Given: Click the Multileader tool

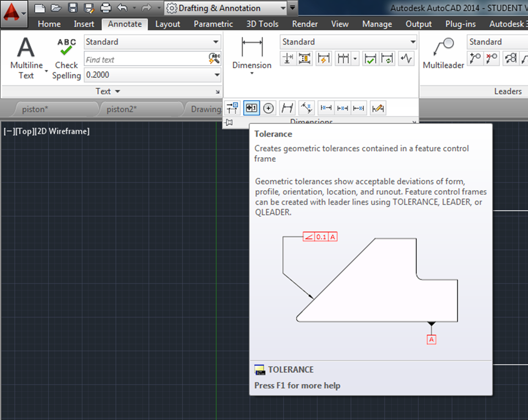Looking at the screenshot, I should pos(444,53).
